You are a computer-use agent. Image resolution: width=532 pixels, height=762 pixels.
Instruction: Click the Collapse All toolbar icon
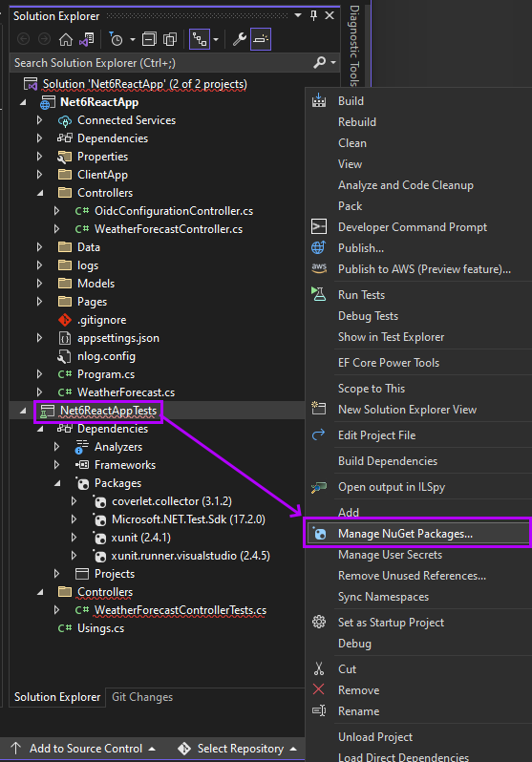pos(149,39)
